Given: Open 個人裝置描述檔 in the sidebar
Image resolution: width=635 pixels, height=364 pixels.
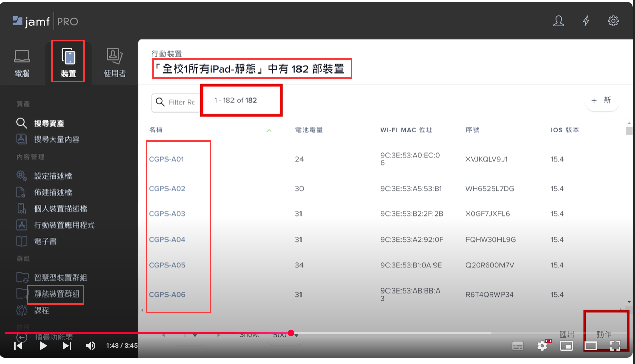Looking at the screenshot, I should [x=60, y=208].
